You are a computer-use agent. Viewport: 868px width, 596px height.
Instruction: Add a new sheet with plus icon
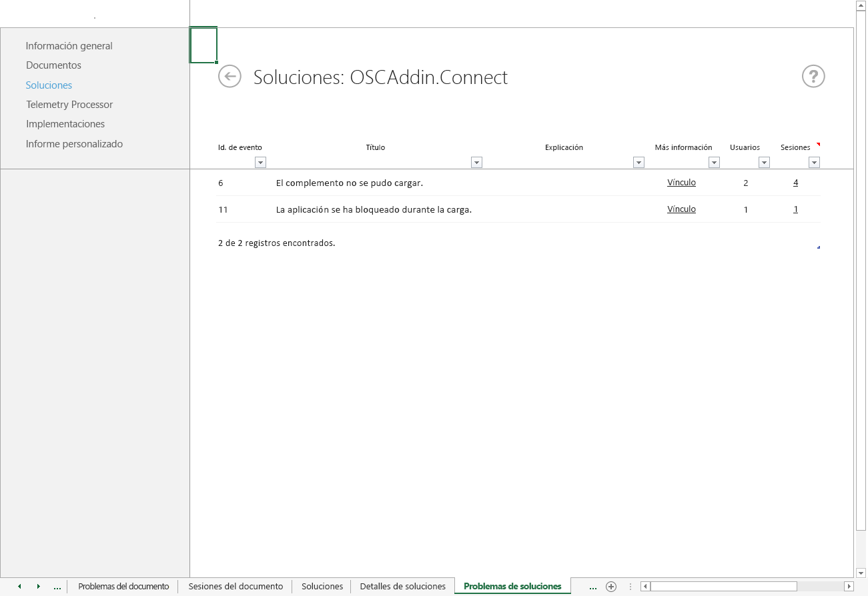pyautogui.click(x=611, y=587)
